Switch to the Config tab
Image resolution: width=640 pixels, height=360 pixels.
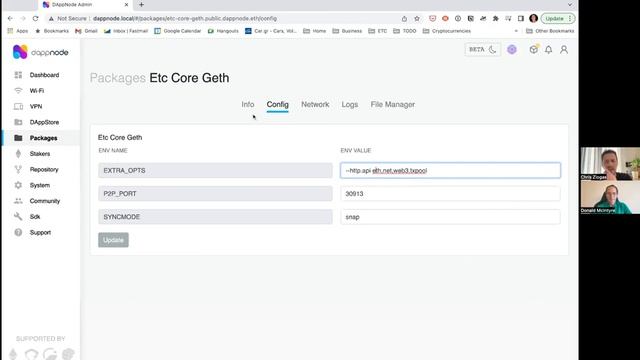[278, 104]
